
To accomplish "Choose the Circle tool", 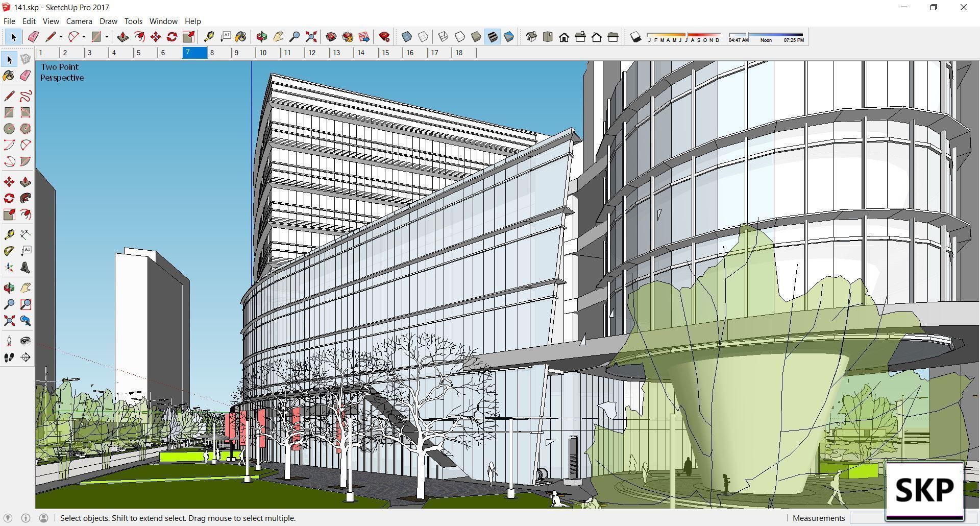I will tap(9, 129).
